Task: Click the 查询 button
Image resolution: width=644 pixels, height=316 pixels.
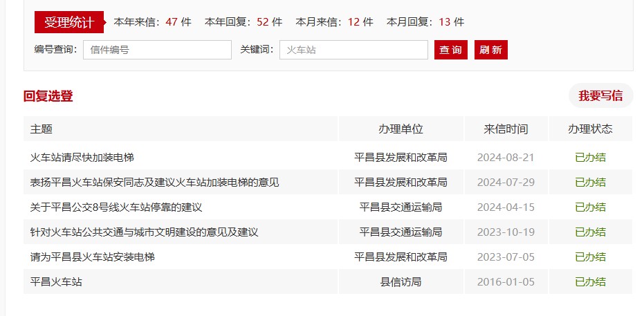Action: click(451, 50)
